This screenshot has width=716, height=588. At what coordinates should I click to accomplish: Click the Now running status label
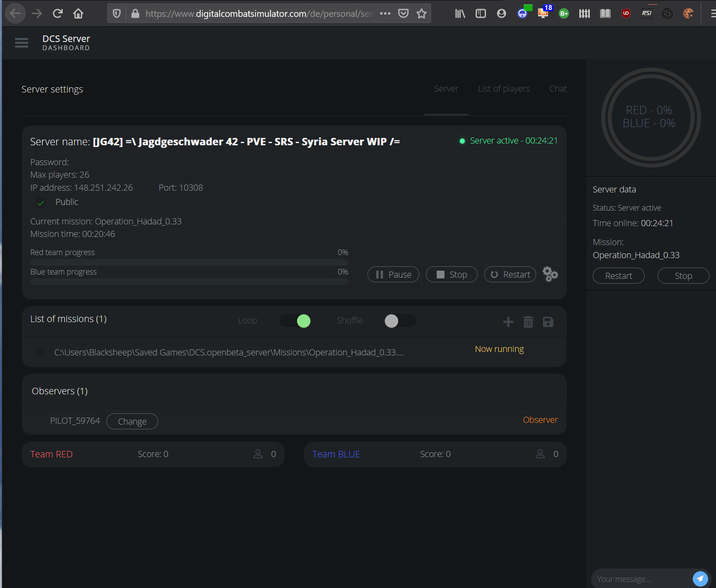coord(499,349)
